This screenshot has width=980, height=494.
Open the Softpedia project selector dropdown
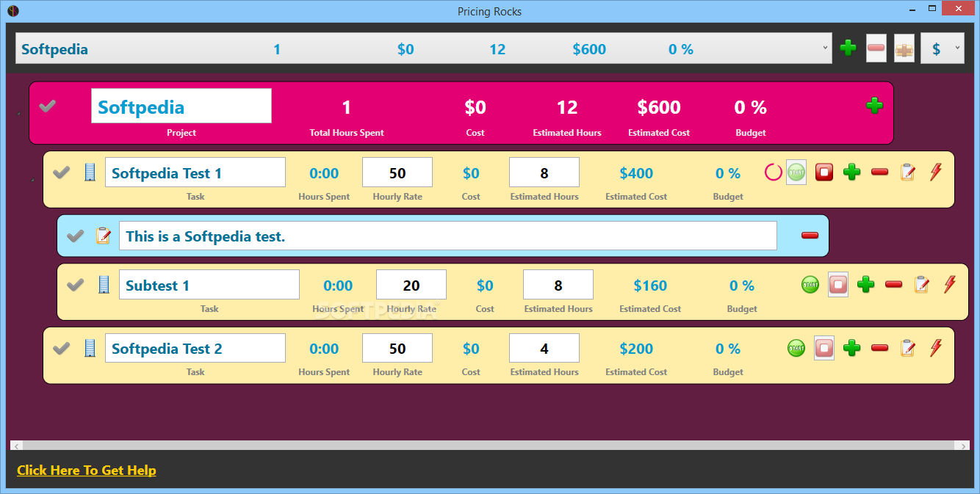(424, 48)
